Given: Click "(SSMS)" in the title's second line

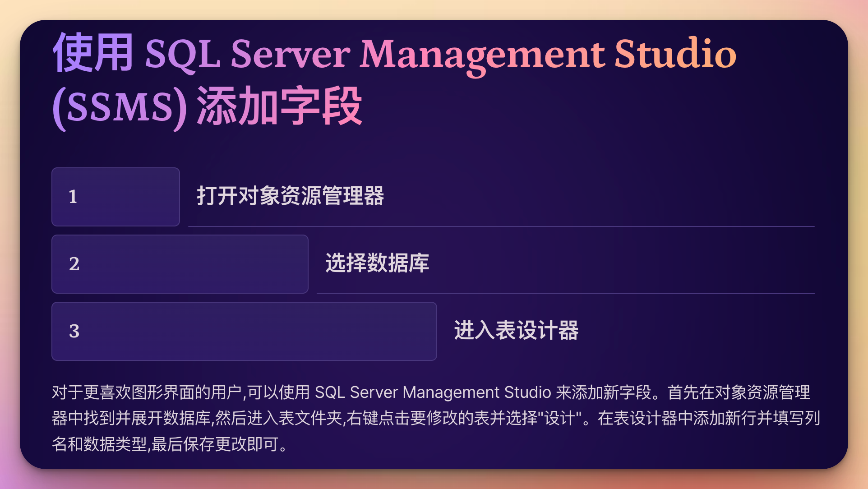Looking at the screenshot, I should (120, 107).
